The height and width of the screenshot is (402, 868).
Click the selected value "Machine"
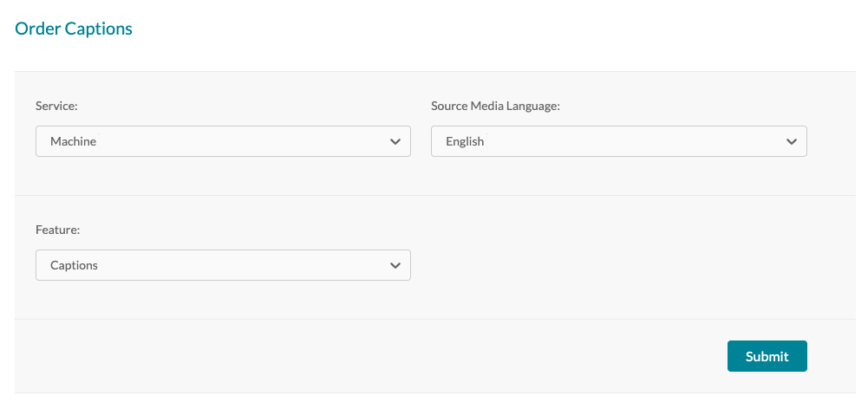[73, 141]
